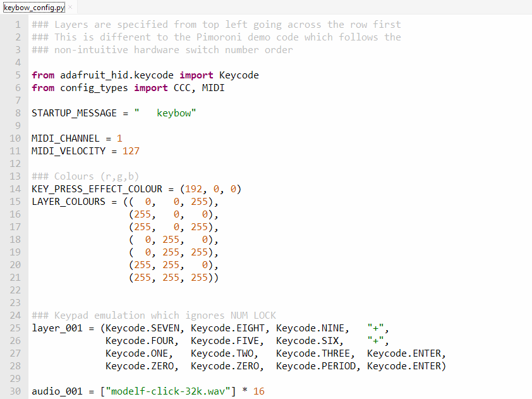Click the comment on line 2
Screen dimensions: 532x399
pyautogui.click(x=217, y=37)
